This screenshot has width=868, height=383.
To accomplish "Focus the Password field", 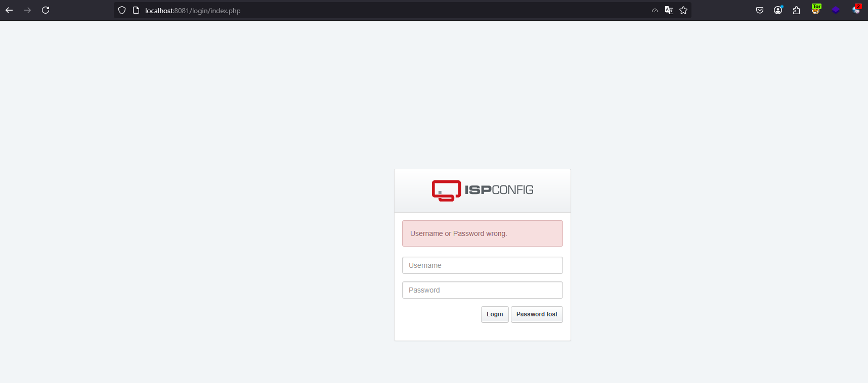I will click(483, 290).
